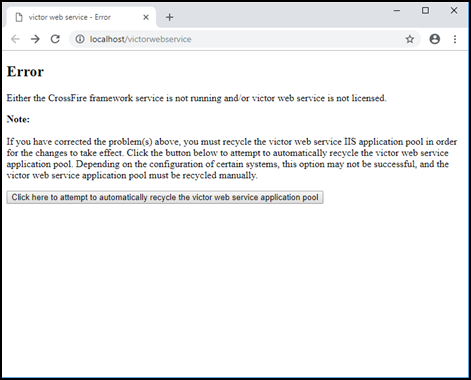Reload the victorwebservice page
The image size is (471, 380).
tap(55, 39)
